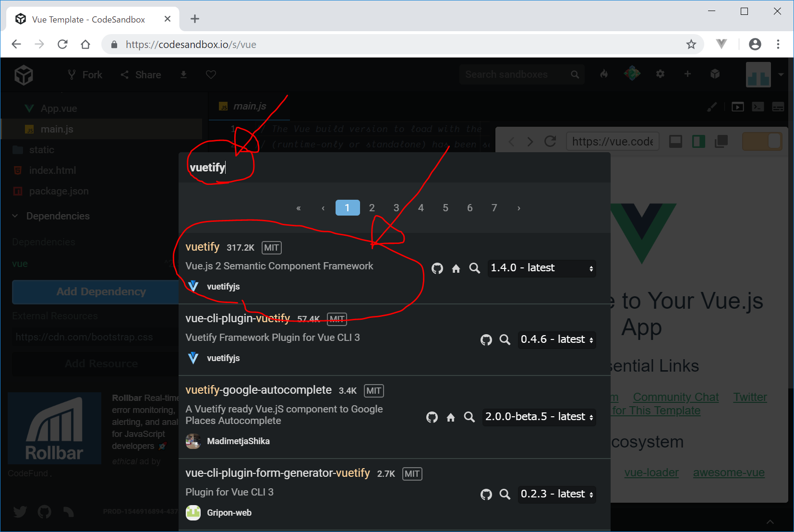Select vue-cli-plugin-vuetify package result
This screenshot has height=532, width=794.
click(x=395, y=340)
